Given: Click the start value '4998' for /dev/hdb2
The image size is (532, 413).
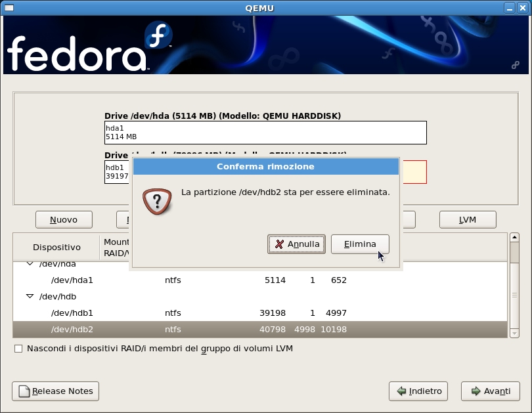Looking at the screenshot, I should coord(304,330).
